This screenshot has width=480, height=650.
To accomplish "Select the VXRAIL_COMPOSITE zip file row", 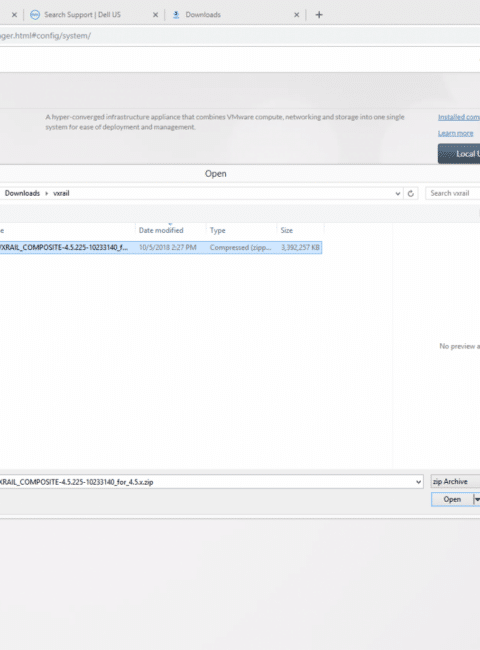I will [x=161, y=247].
